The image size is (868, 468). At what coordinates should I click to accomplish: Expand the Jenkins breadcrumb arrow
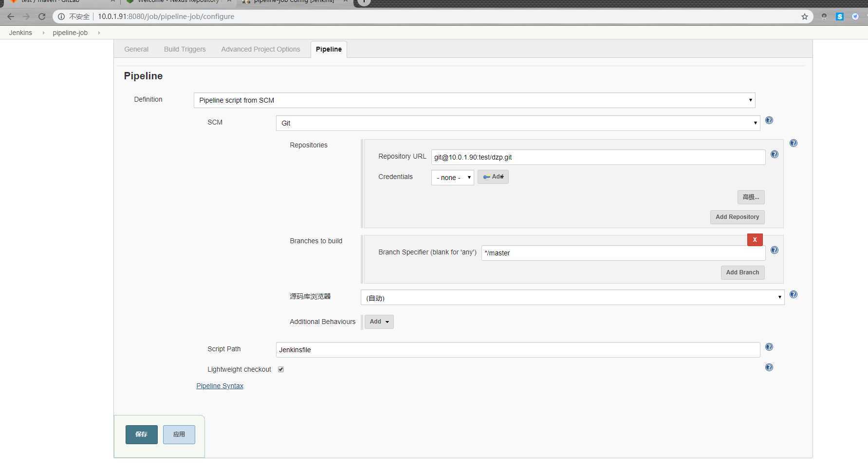tap(43, 33)
